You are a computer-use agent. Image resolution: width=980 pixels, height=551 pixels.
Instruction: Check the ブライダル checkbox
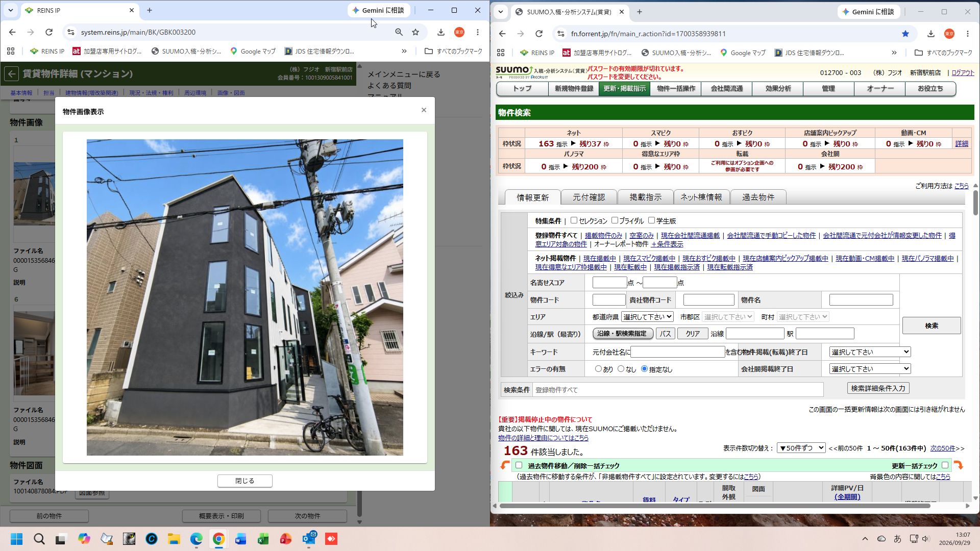(615, 220)
